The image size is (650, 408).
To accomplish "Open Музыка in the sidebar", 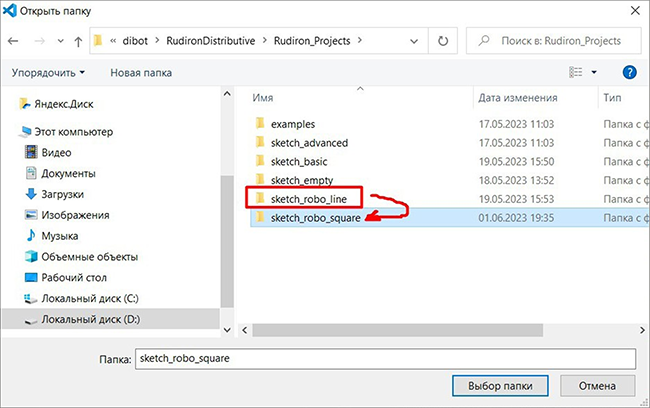I will (x=59, y=236).
